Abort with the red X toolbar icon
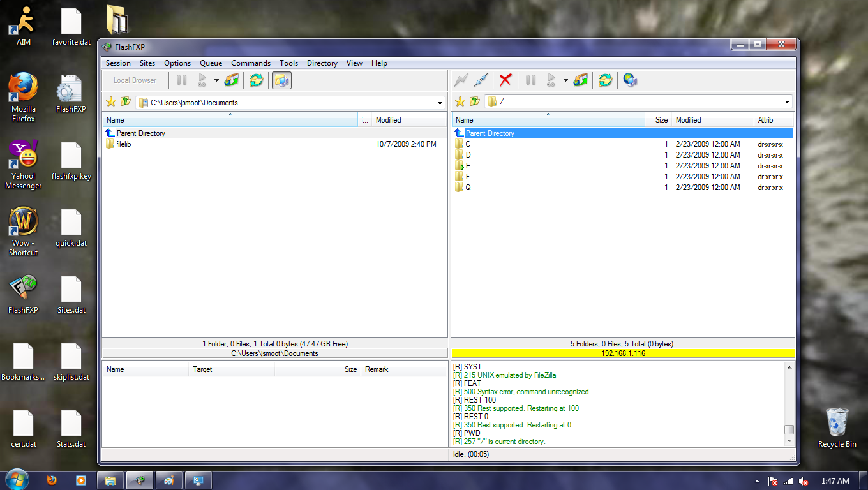This screenshot has width=868, height=490. pos(505,80)
